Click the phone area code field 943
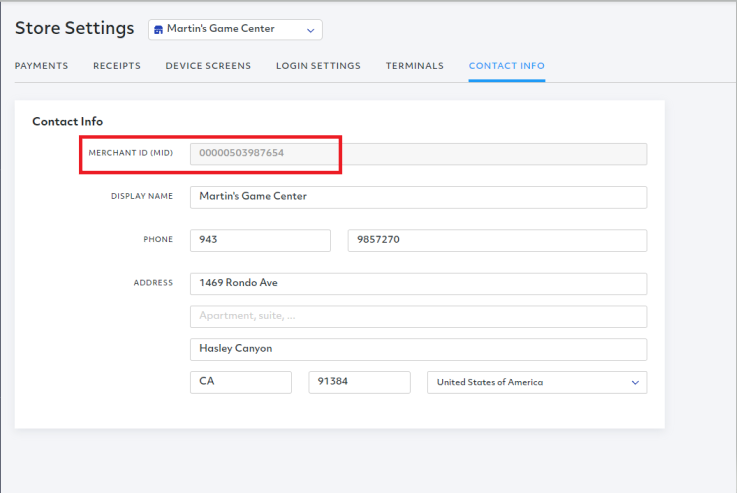Image resolution: width=737 pixels, height=493 pixels. (x=260, y=240)
